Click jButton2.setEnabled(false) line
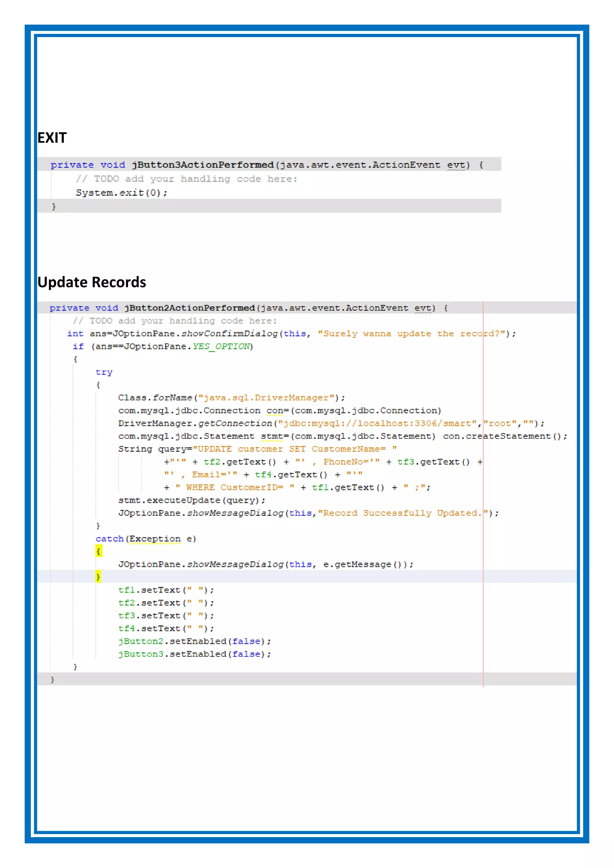Screen dimensions: 614x868 pos(194,641)
